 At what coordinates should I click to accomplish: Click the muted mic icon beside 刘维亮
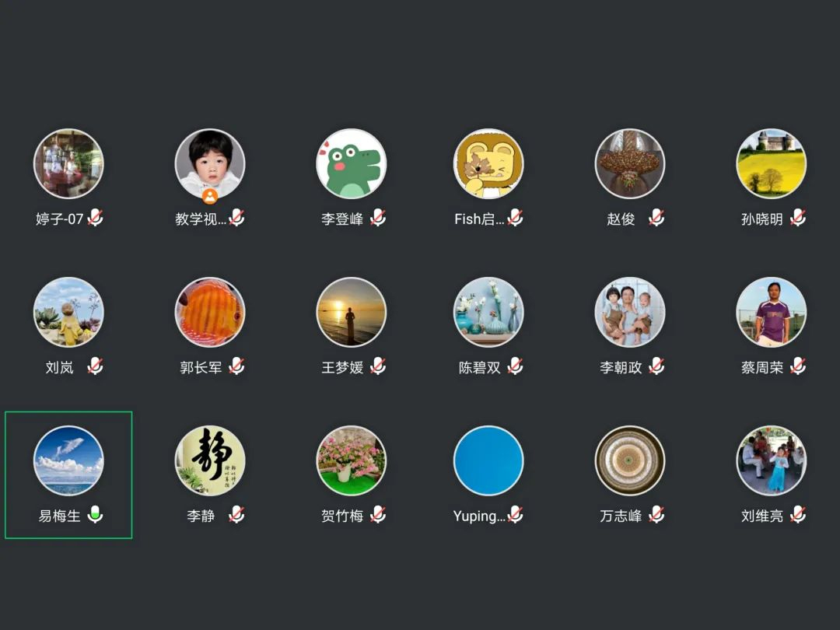tap(798, 514)
